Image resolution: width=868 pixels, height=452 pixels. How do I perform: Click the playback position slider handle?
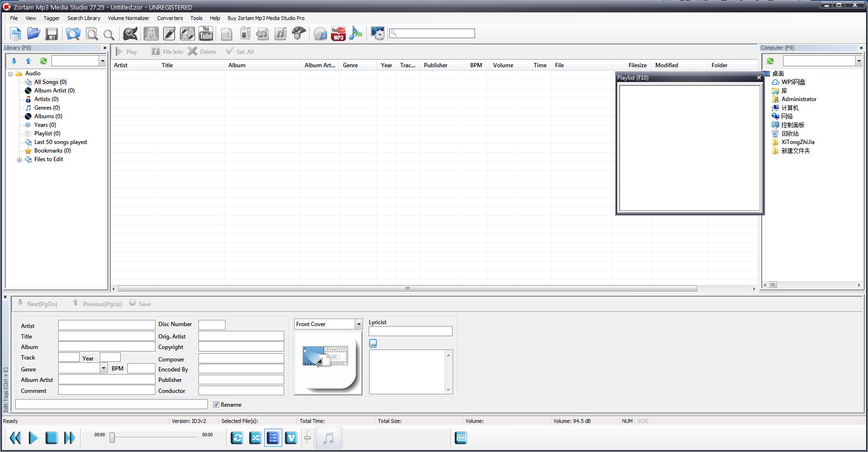[x=112, y=438]
